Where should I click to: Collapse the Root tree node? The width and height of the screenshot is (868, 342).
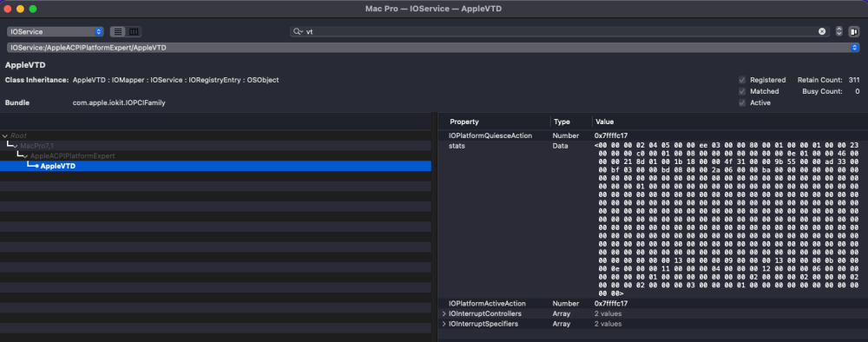point(5,135)
